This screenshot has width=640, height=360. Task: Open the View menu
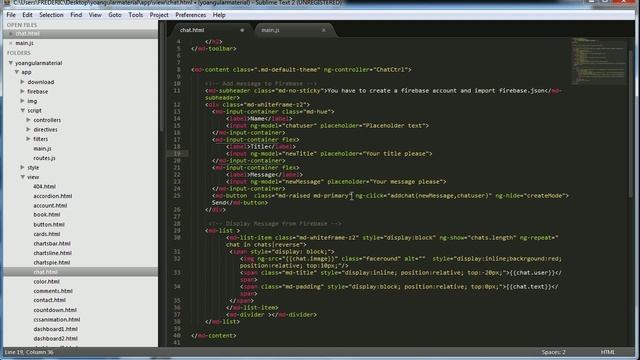[x=95, y=15]
